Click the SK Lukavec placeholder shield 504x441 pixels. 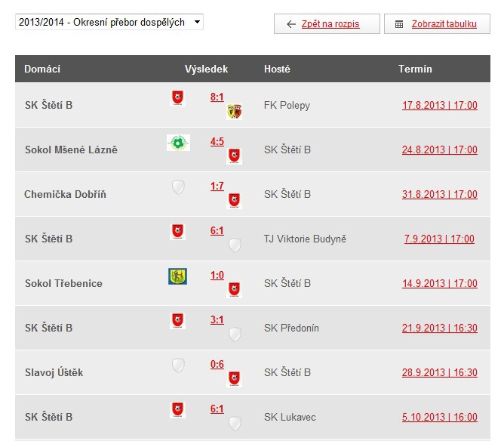pyautogui.click(x=235, y=424)
